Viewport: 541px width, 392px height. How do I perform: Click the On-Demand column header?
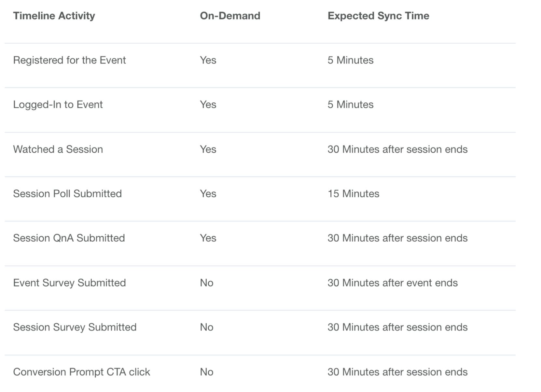(230, 16)
